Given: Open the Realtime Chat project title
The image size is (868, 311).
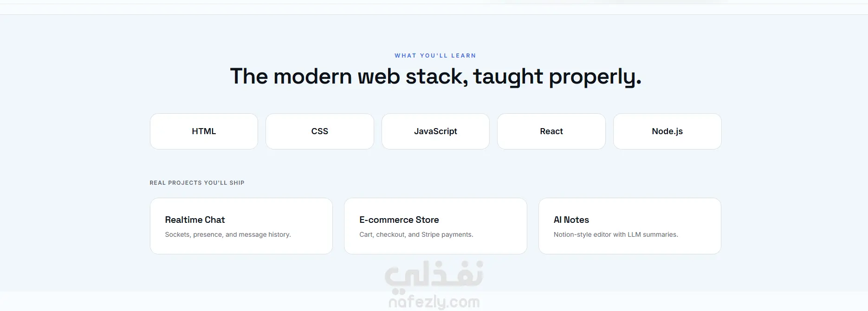Looking at the screenshot, I should pyautogui.click(x=195, y=220).
